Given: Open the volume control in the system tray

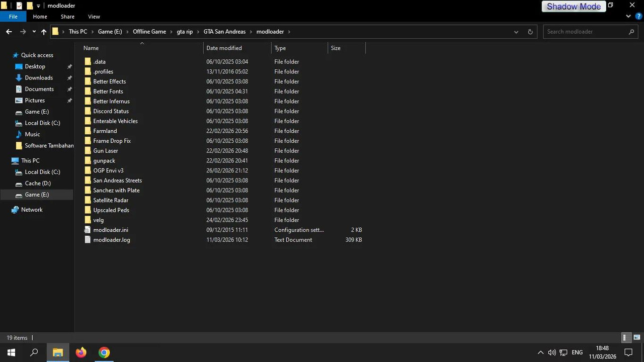Looking at the screenshot, I should pyautogui.click(x=552, y=352).
